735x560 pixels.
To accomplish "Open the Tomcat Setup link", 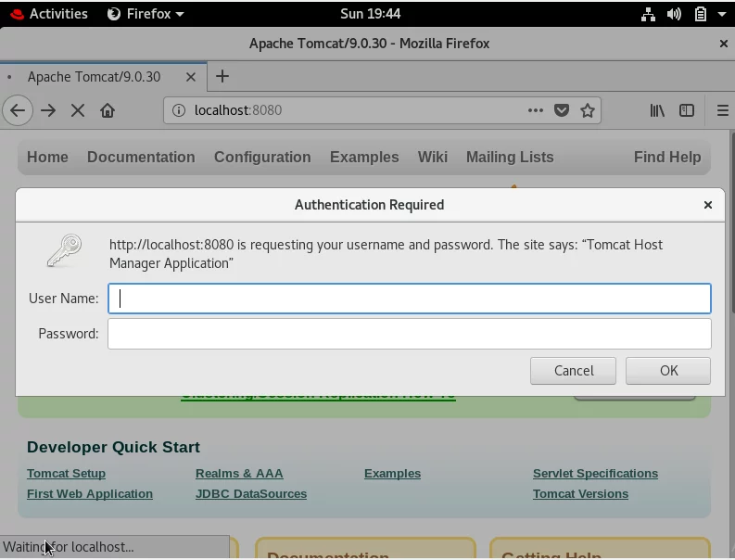I will coord(66,474).
